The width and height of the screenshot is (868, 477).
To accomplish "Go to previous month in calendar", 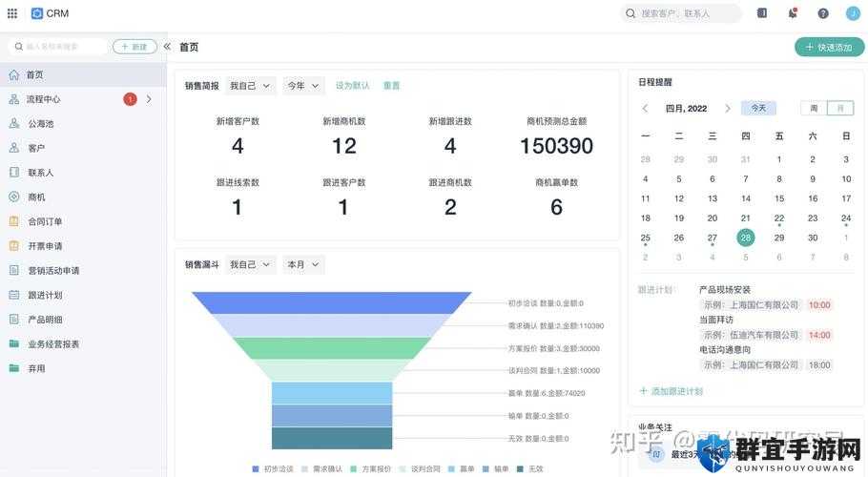I will tap(645, 109).
